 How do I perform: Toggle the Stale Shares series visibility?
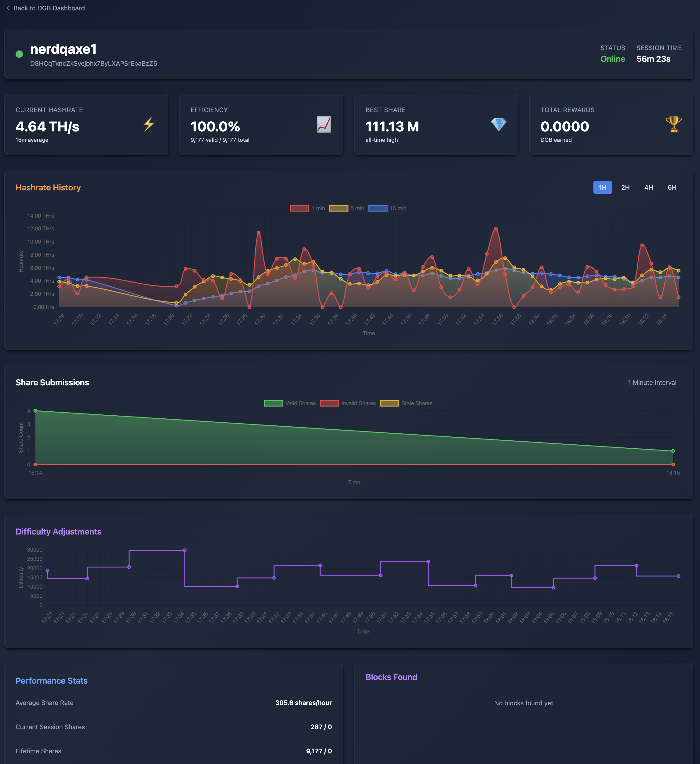(389, 403)
